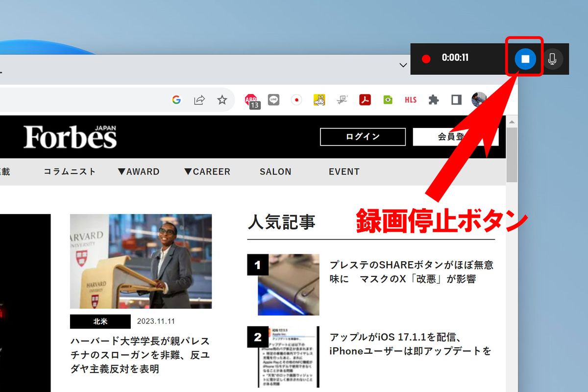Stop the screen recording with the blue button
The width and height of the screenshot is (588, 392).
pos(525,59)
